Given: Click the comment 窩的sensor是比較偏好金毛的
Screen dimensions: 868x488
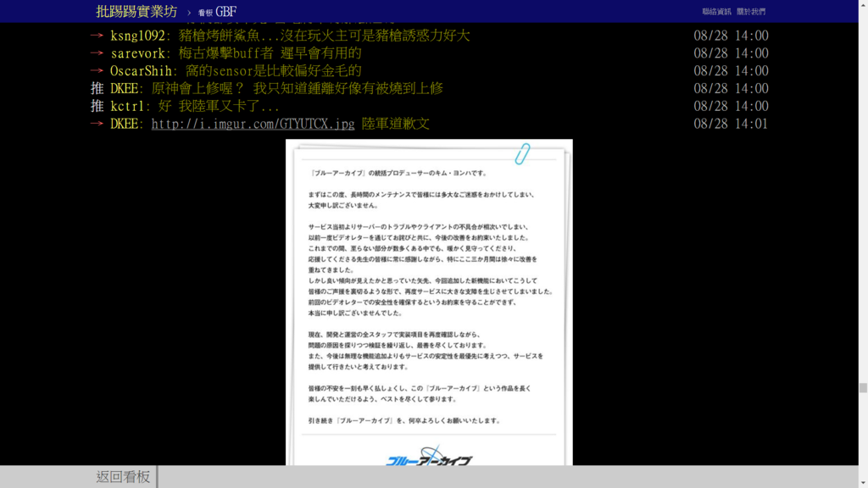Looking at the screenshot, I should 273,71.
